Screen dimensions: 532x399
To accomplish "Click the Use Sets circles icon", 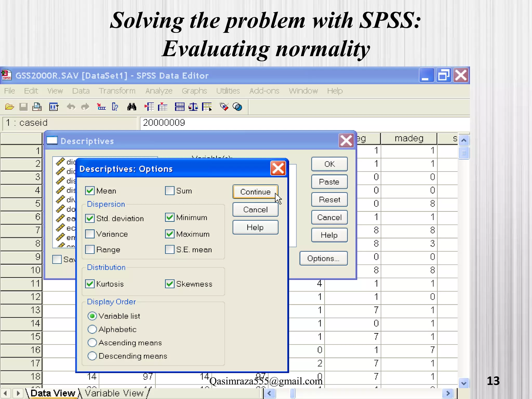I will point(237,107).
